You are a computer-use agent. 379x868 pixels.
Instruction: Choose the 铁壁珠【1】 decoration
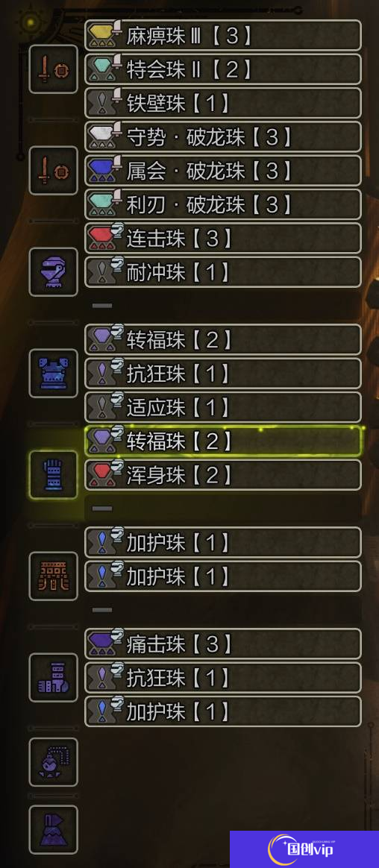(223, 103)
